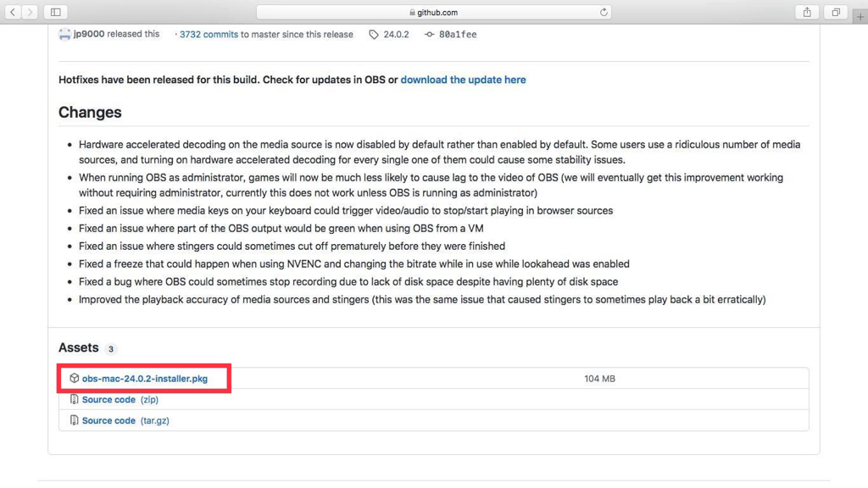The image size is (868, 488).
Task: Show all tabs with the tab overview icon
Action: click(x=836, y=12)
